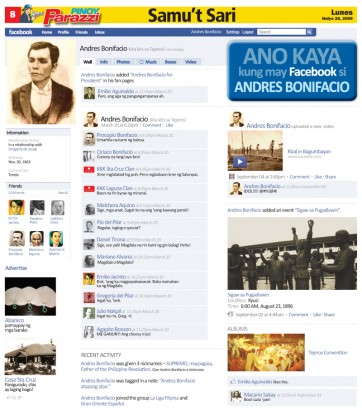Open Inbox in the top navigation

(100, 32)
